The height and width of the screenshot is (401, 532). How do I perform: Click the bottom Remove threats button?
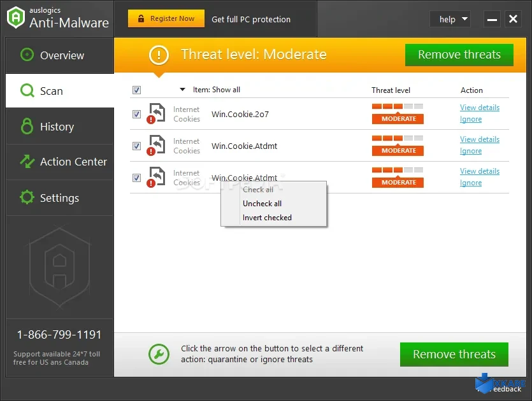(454, 355)
